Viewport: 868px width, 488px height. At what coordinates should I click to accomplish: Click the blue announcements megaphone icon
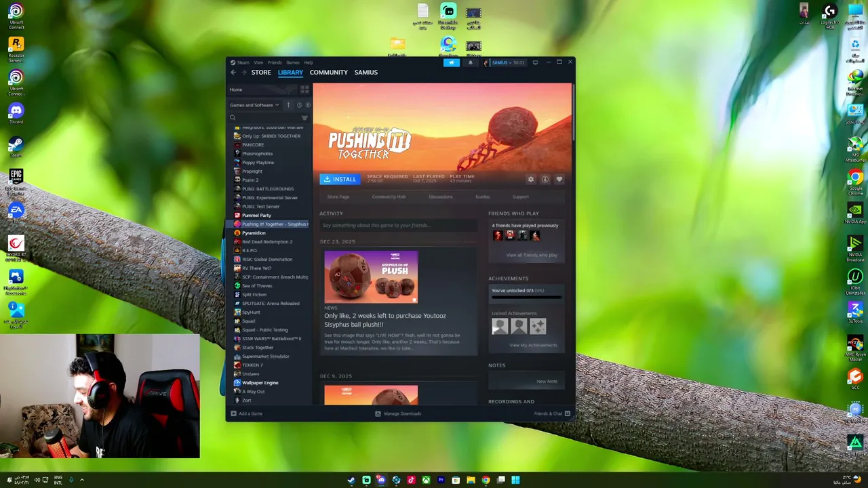(452, 62)
